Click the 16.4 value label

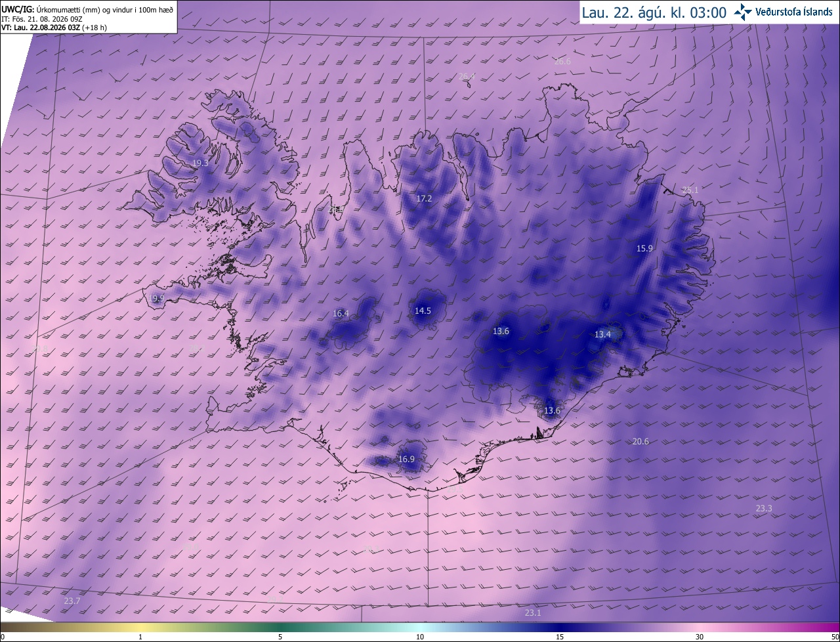341,314
